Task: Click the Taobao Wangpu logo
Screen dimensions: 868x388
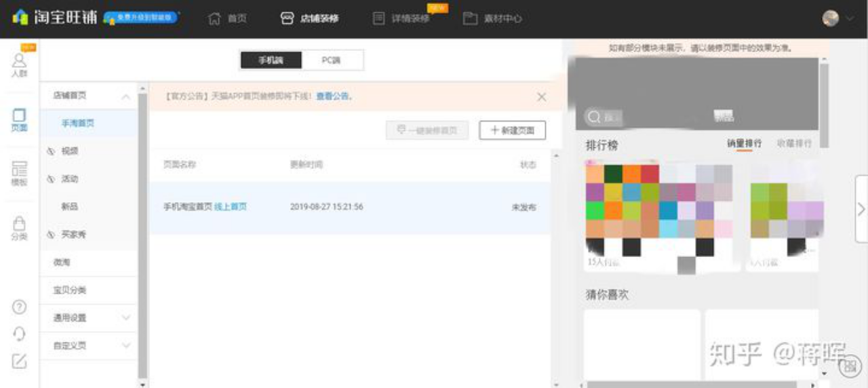Action: click(x=54, y=18)
